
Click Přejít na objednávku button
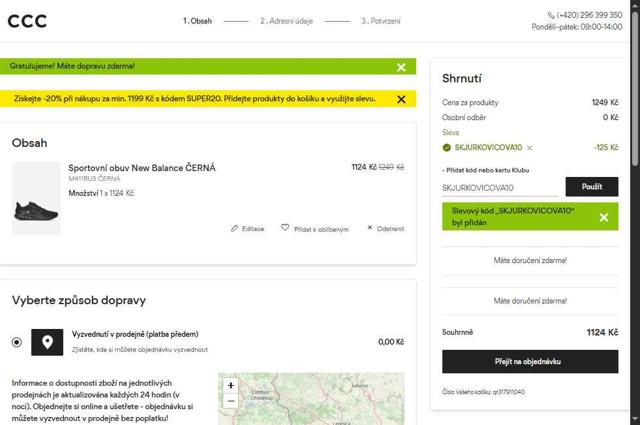click(x=530, y=361)
